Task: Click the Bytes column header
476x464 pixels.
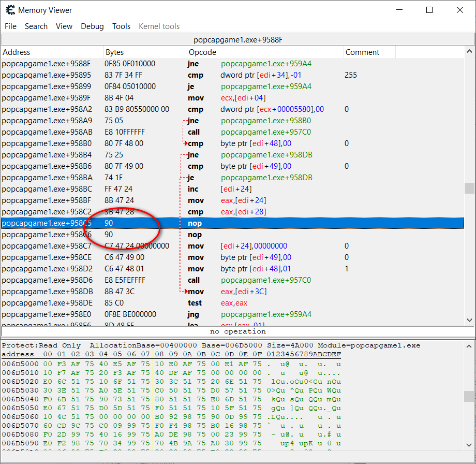Action: coord(145,52)
